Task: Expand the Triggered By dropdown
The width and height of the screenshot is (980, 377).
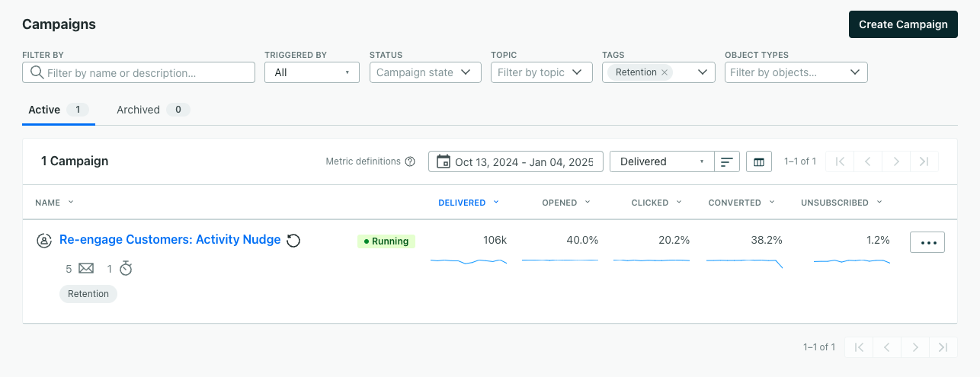Action: click(x=312, y=72)
